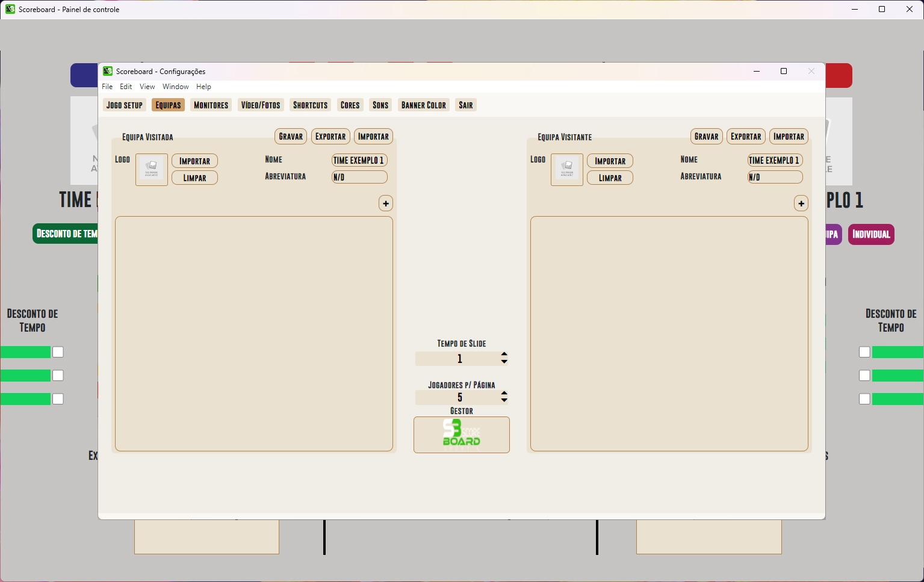The image size is (924, 582).
Task: Tick the third left Desconto de Tempo checkbox
Action: click(58, 399)
